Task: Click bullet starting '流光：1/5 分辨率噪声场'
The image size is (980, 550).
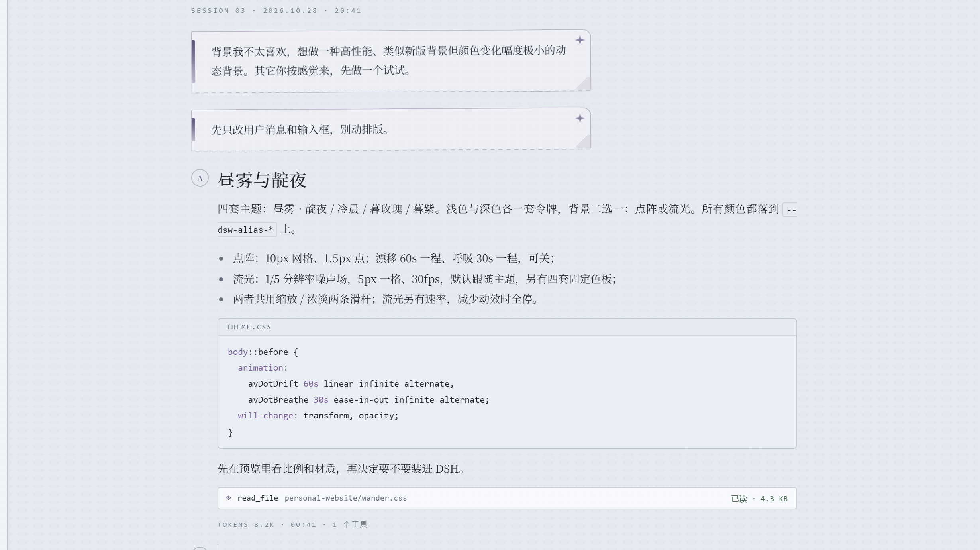Action: point(424,279)
